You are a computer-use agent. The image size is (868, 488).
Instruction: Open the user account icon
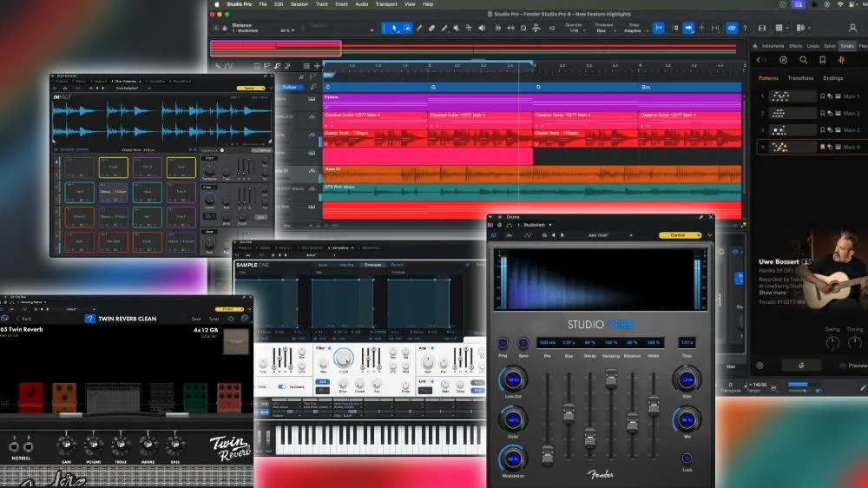pyautogui.click(x=852, y=28)
